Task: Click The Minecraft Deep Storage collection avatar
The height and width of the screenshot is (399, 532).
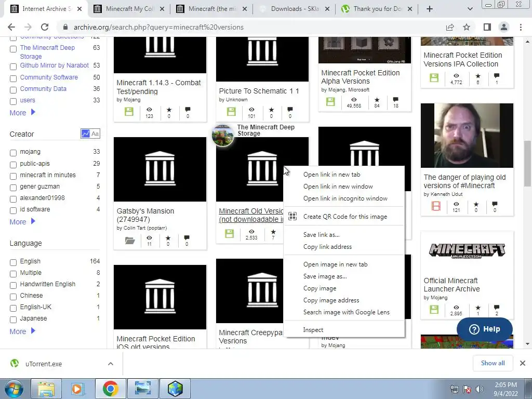Action: (222, 135)
